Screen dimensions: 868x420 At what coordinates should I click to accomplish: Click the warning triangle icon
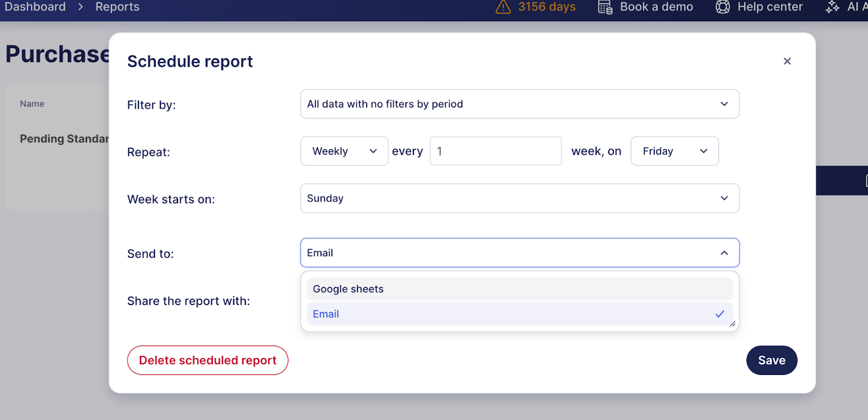503,7
